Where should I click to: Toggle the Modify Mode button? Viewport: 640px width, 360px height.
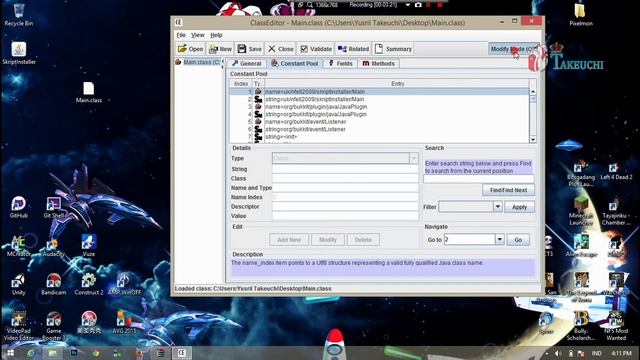click(x=513, y=49)
